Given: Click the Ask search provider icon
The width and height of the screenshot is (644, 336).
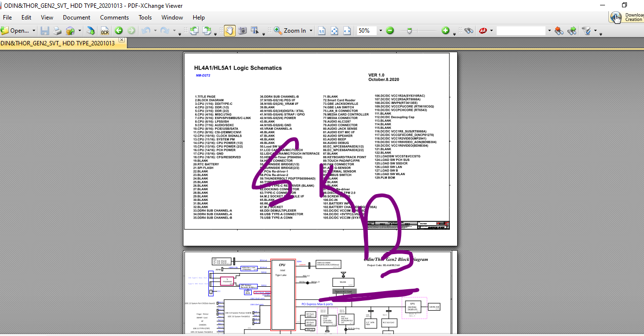Looking at the screenshot, I should tap(483, 31).
